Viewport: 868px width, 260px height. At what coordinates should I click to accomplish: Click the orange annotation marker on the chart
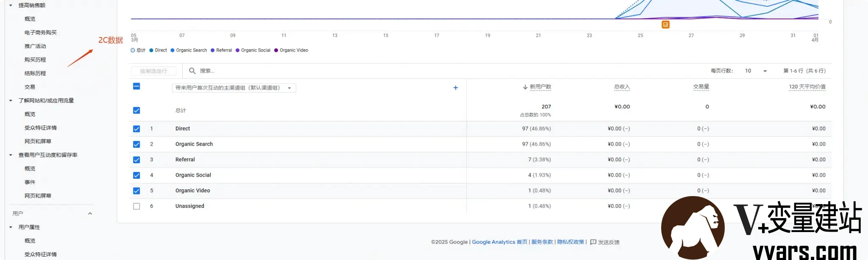click(665, 25)
